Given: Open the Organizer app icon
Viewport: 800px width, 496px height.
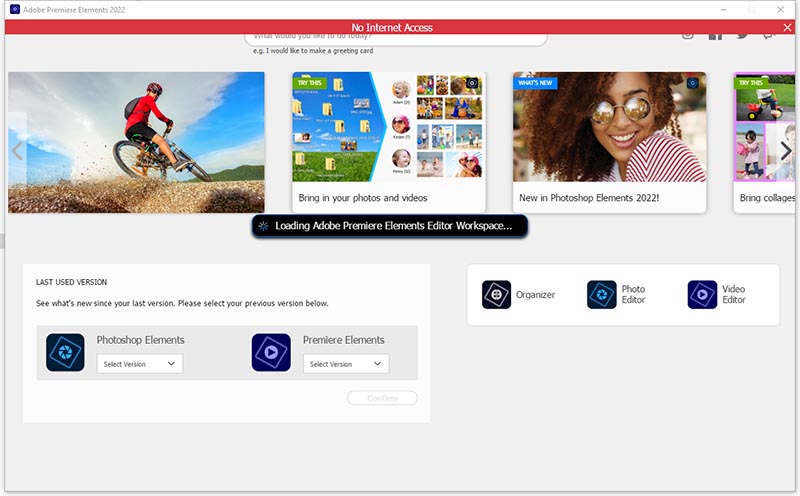Looking at the screenshot, I should [x=496, y=294].
